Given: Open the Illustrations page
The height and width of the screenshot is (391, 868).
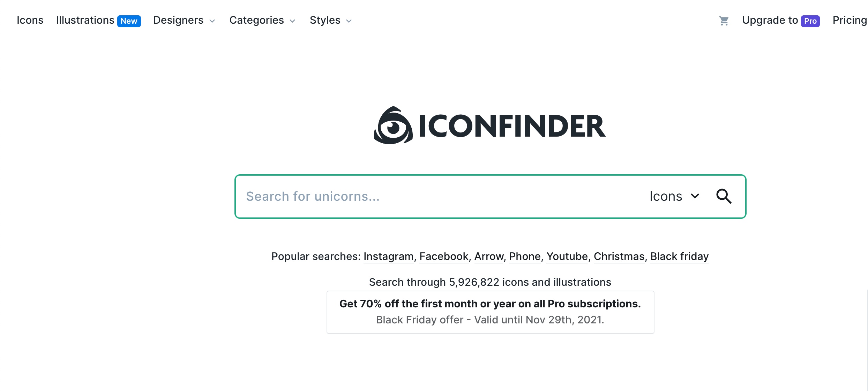Looking at the screenshot, I should (x=85, y=21).
